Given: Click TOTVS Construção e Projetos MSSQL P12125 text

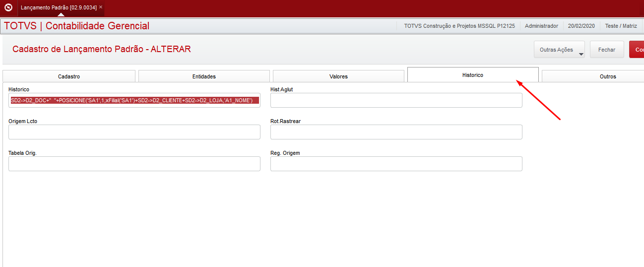Looking at the screenshot, I should click(459, 26).
